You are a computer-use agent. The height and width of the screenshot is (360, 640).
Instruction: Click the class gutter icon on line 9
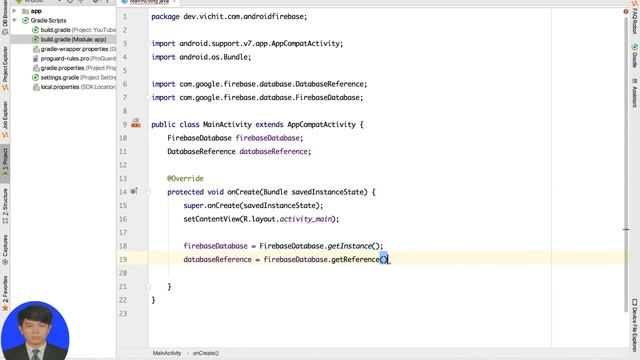136,123
